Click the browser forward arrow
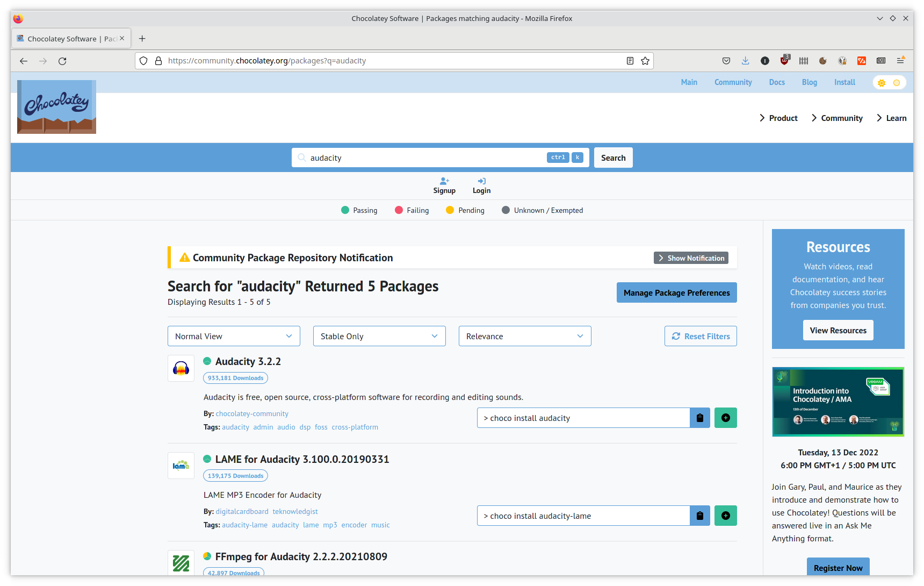 [43, 61]
